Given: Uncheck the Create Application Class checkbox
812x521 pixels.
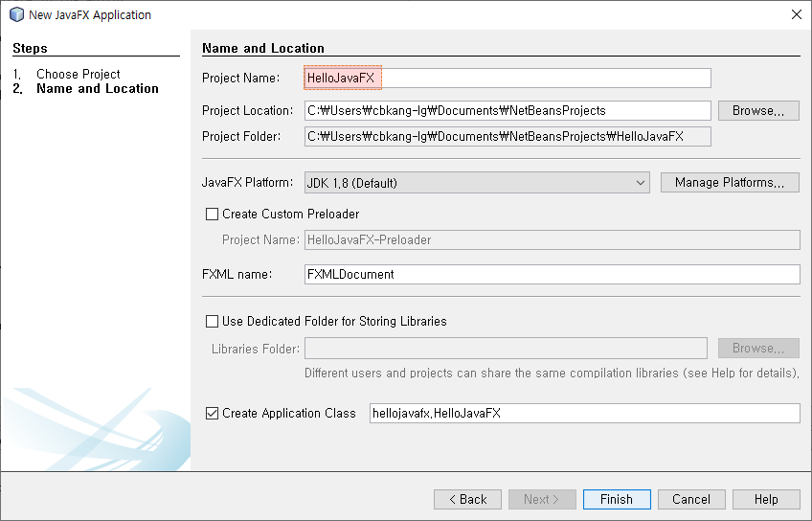Looking at the screenshot, I should point(212,413).
